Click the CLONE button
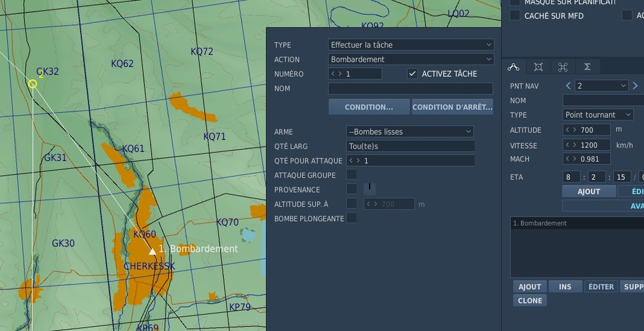 [530, 301]
